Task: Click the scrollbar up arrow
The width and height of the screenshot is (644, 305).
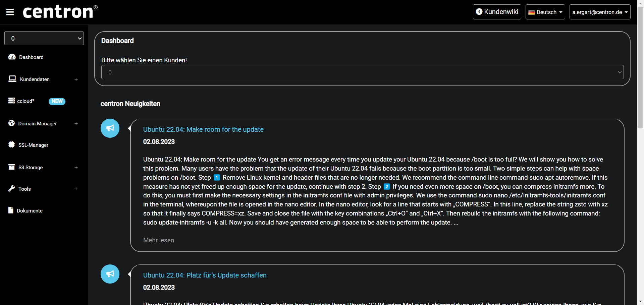Action: [x=640, y=3]
